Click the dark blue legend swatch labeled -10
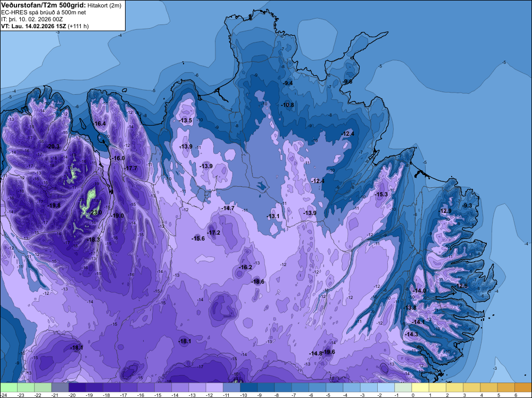532x398 pixels. click(x=248, y=387)
